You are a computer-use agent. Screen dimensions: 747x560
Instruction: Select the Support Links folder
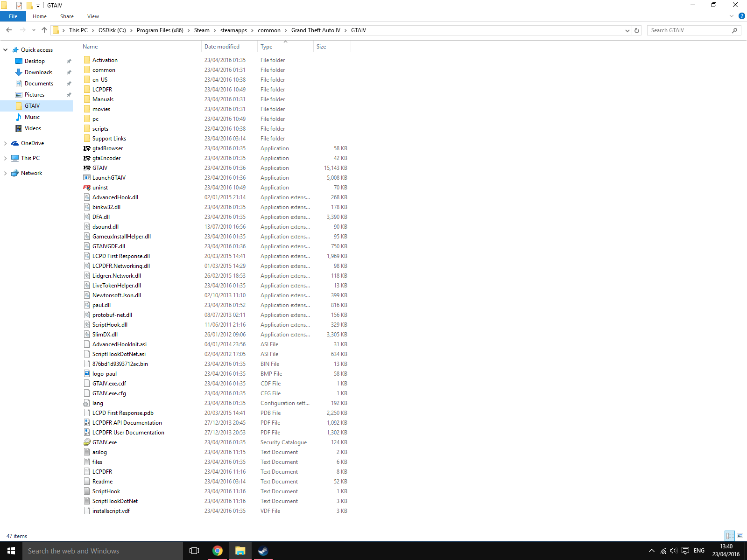109,139
